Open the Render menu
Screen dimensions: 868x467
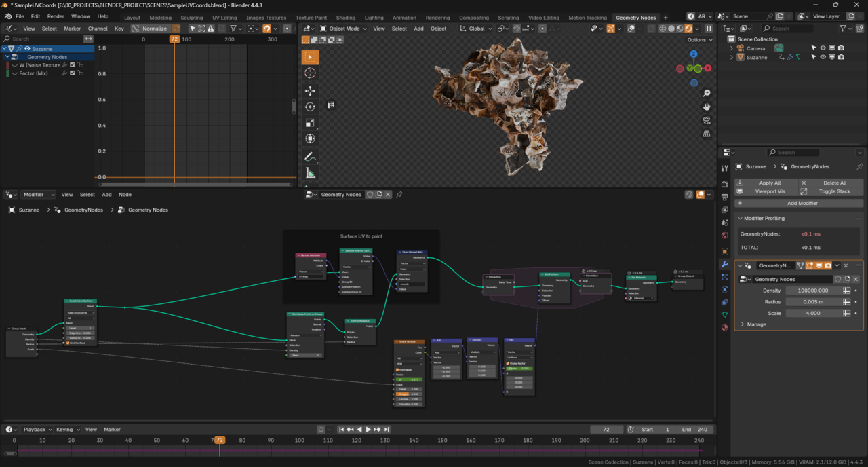point(56,16)
